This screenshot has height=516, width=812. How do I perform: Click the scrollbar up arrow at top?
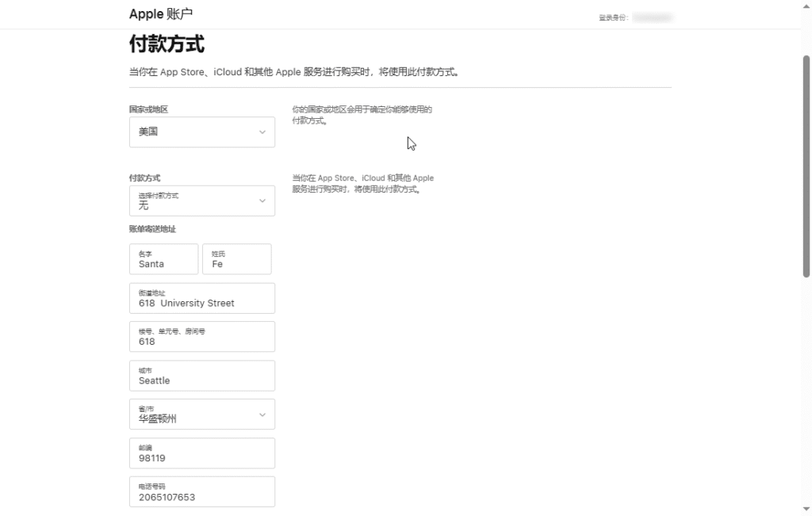(x=806, y=36)
